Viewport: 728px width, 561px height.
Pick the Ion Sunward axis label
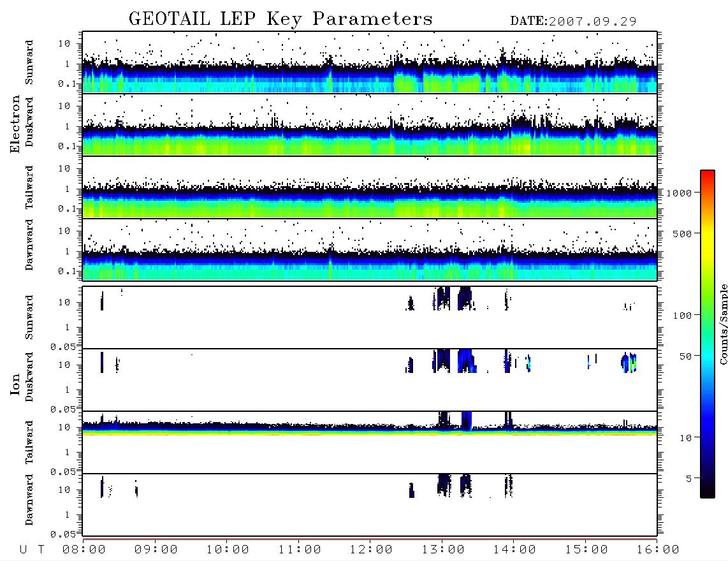[29, 317]
